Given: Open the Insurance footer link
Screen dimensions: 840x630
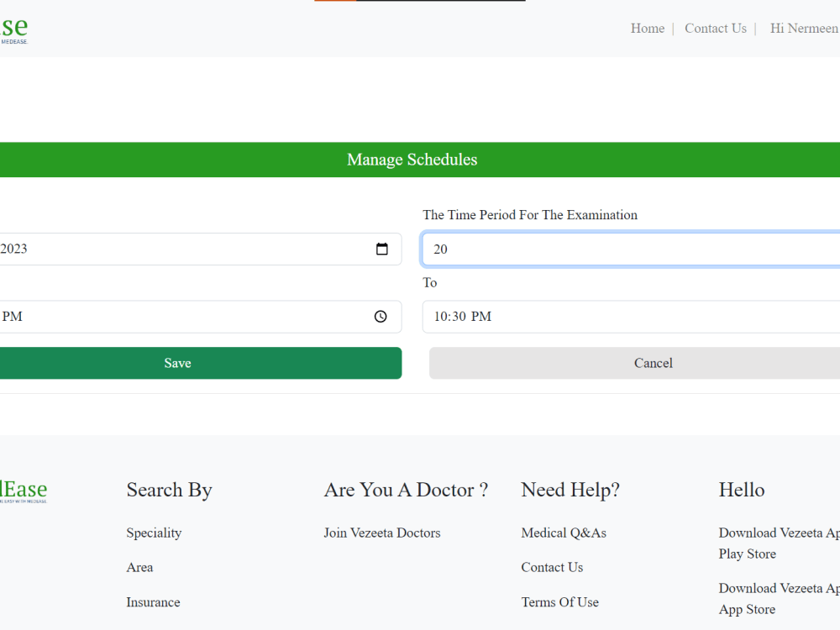Looking at the screenshot, I should (153, 602).
